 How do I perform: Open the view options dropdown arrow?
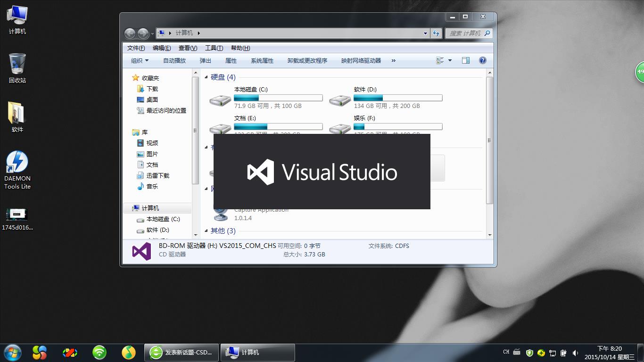pyautogui.click(x=450, y=60)
